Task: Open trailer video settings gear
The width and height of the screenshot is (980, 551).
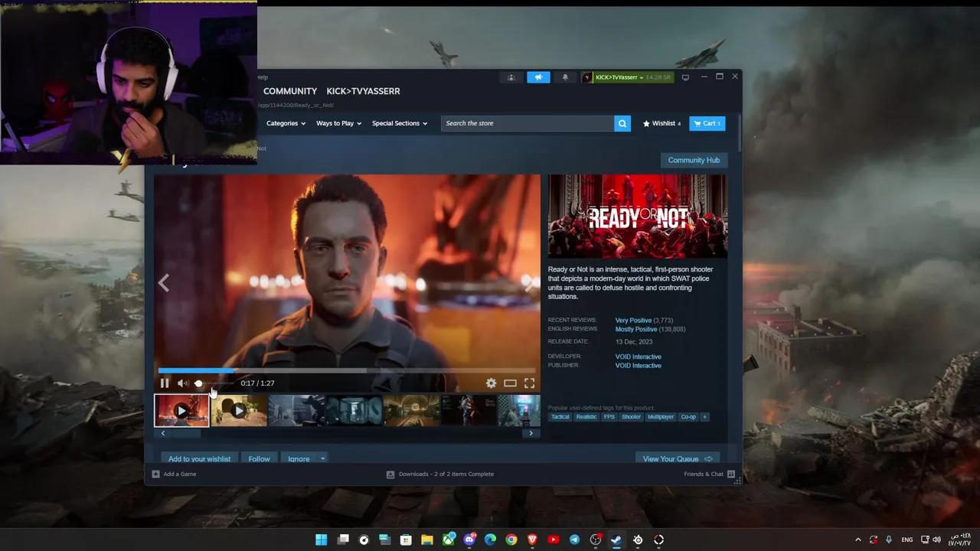Action: click(491, 383)
